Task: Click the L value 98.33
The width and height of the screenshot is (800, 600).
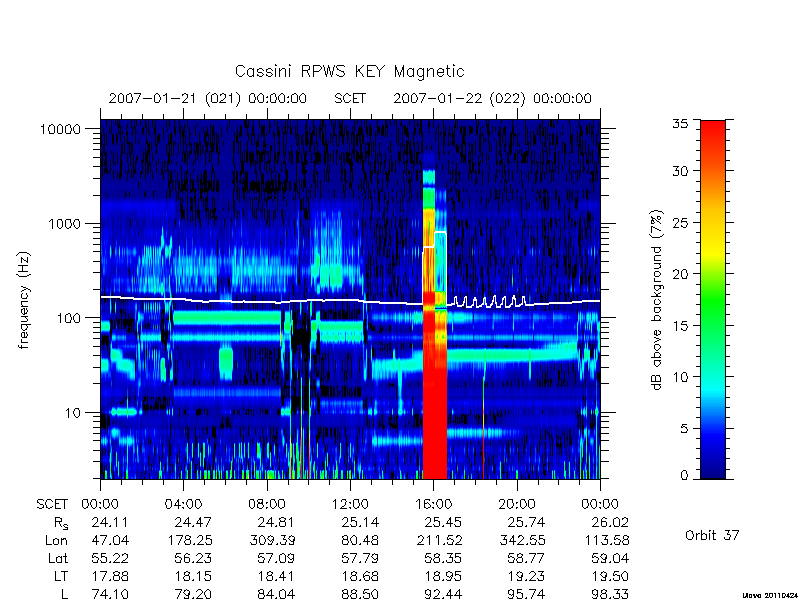Action: (610, 594)
